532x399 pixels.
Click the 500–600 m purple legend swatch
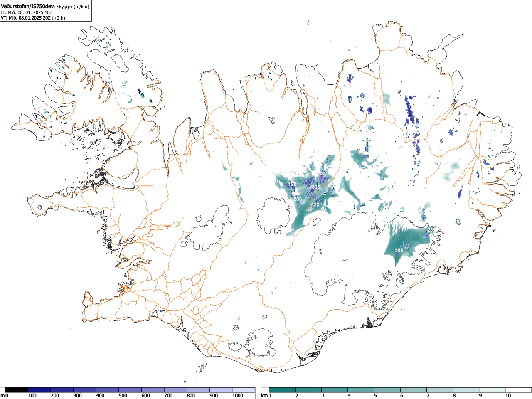[x=130, y=390]
